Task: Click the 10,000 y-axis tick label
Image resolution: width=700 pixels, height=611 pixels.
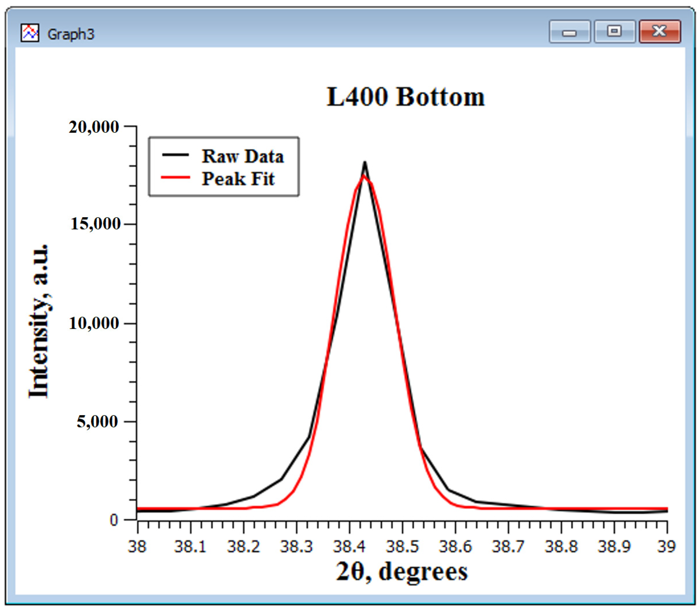Action: (94, 323)
